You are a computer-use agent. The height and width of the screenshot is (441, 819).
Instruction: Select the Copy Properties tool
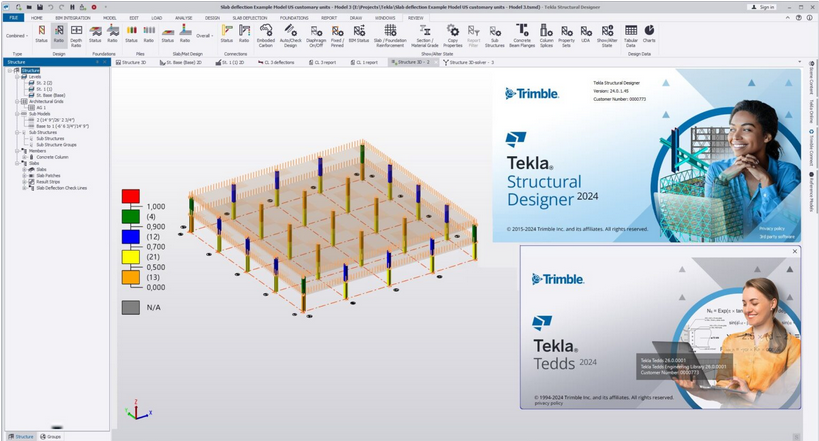point(453,36)
